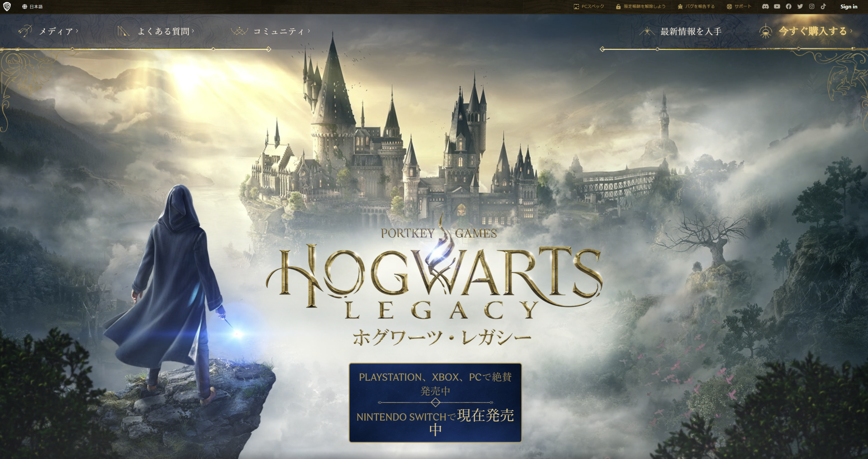Click the 今すぐ購入する buy now button
The image size is (868, 459).
coord(812,31)
